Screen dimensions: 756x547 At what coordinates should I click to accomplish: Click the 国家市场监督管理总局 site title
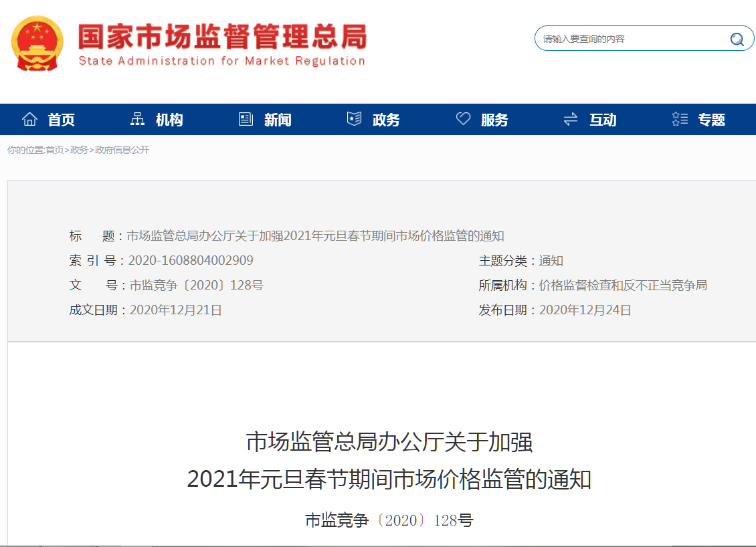(222, 37)
